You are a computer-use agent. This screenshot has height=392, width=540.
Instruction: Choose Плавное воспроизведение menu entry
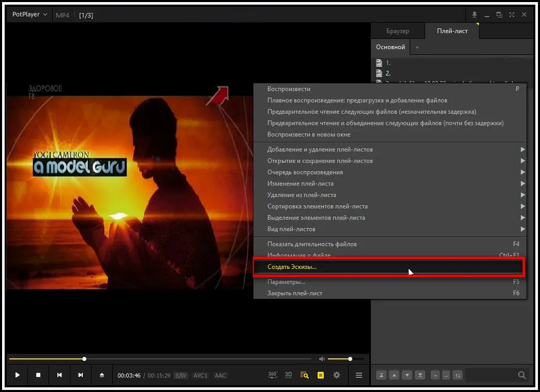pos(390,100)
